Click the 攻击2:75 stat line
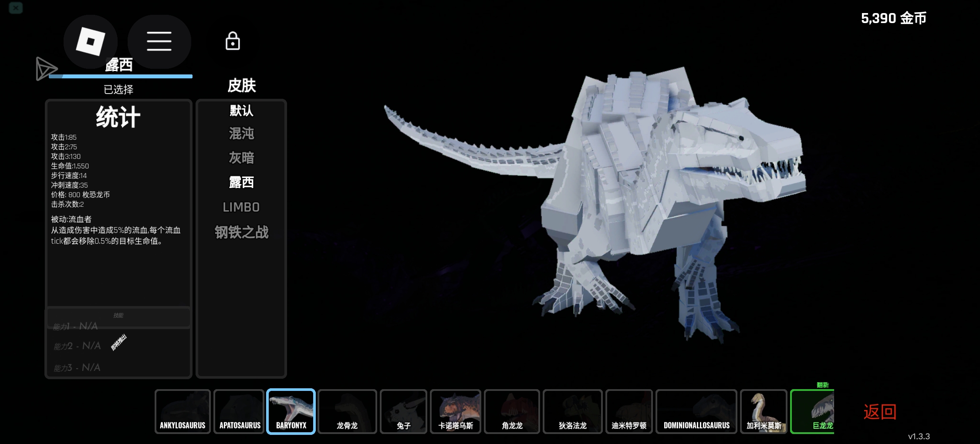Viewport: 980px width, 444px height. tap(64, 147)
